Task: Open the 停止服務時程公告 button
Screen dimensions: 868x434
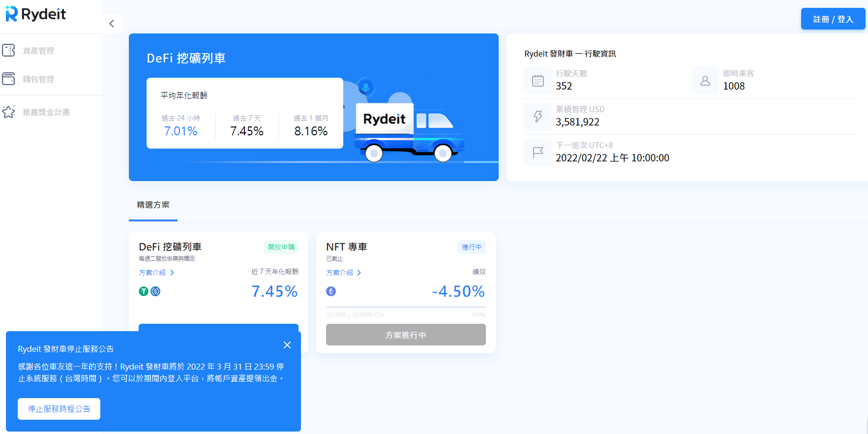Action: (x=59, y=409)
